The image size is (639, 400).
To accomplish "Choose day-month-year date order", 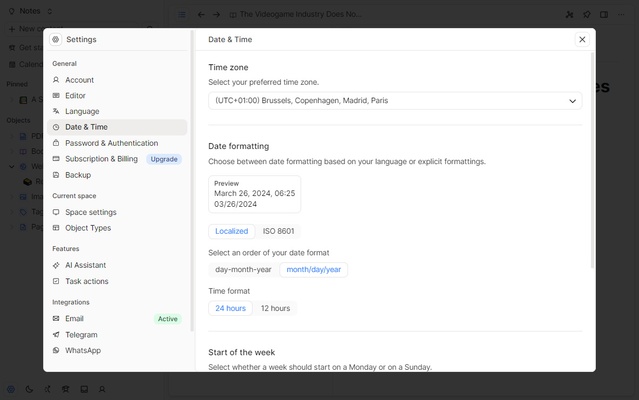I will [x=243, y=269].
